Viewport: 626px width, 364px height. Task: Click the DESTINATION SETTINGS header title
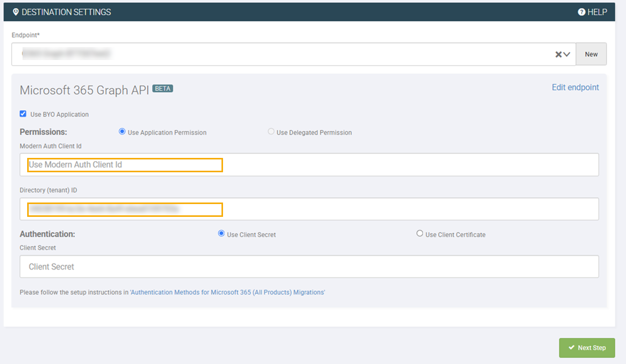click(66, 12)
